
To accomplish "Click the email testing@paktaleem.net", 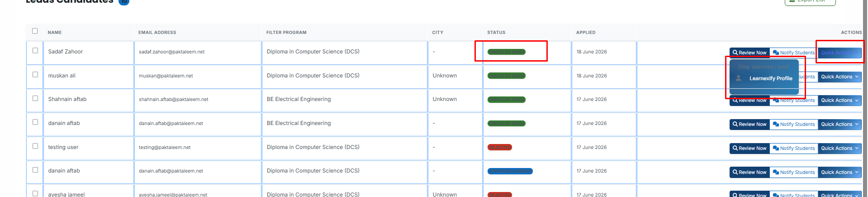I will pyautogui.click(x=165, y=148).
